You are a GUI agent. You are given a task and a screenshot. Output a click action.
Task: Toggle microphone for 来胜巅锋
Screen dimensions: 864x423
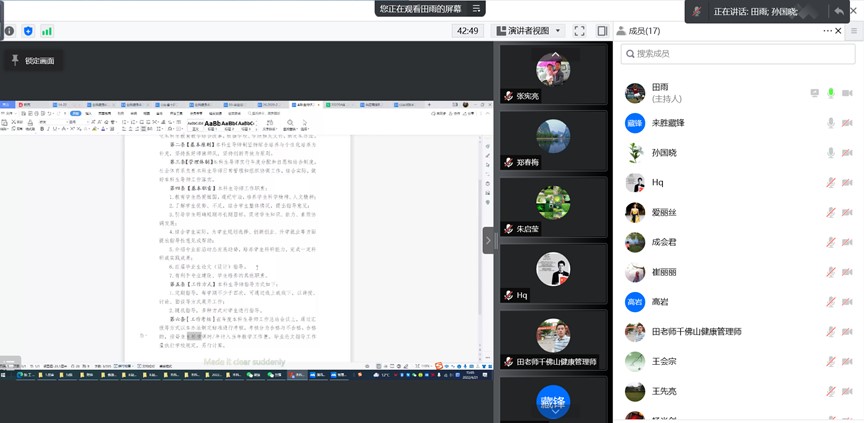click(x=830, y=123)
